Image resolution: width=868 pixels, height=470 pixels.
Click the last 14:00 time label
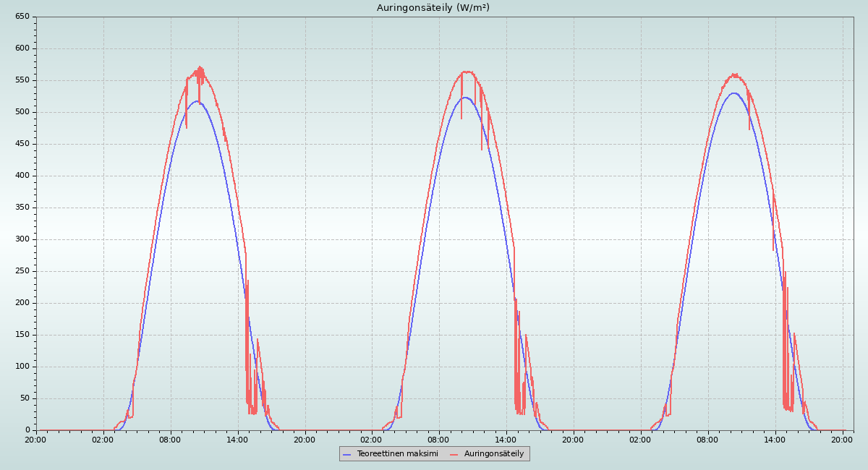pos(775,439)
